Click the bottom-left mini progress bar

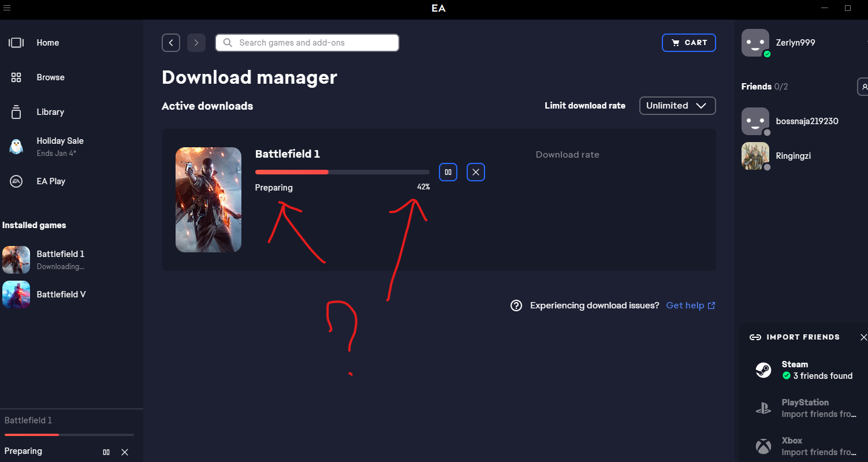point(69,435)
